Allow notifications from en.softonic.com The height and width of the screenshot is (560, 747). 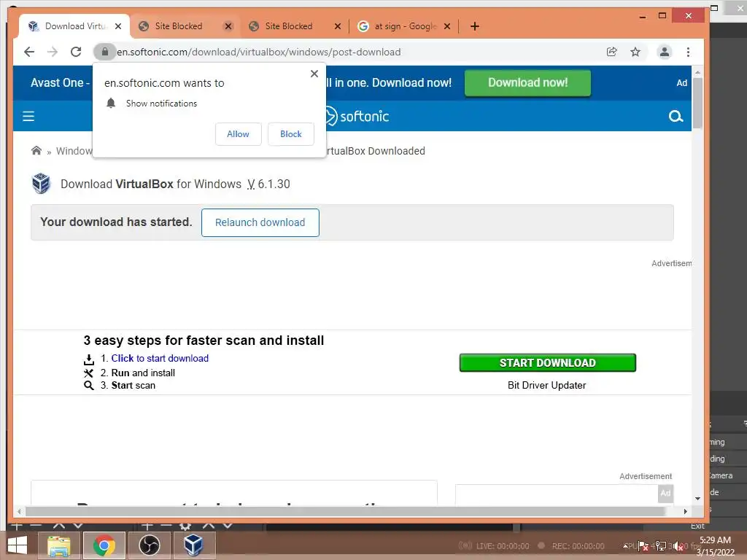click(239, 134)
